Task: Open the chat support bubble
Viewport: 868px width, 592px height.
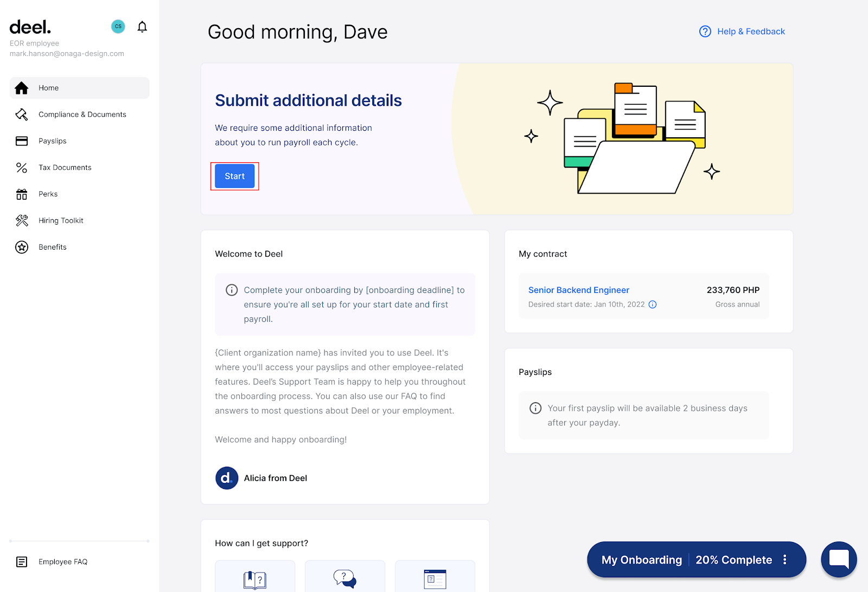Action: pyautogui.click(x=839, y=559)
